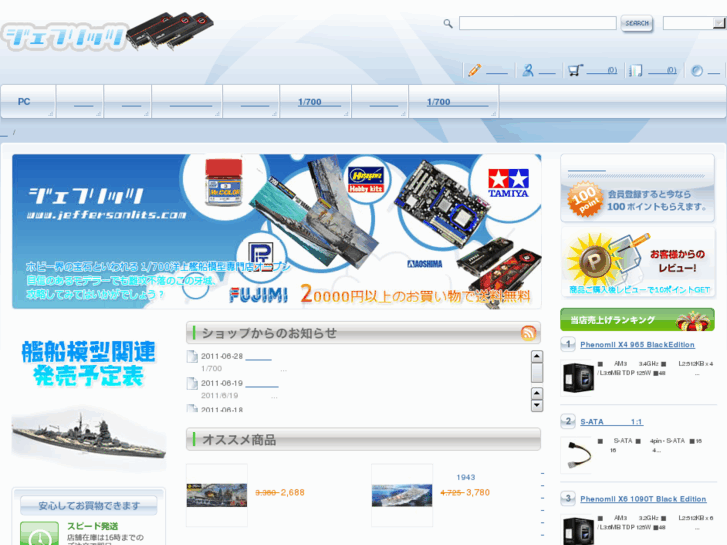Open Phenom II X6 1090T Black Edition link

(643, 499)
